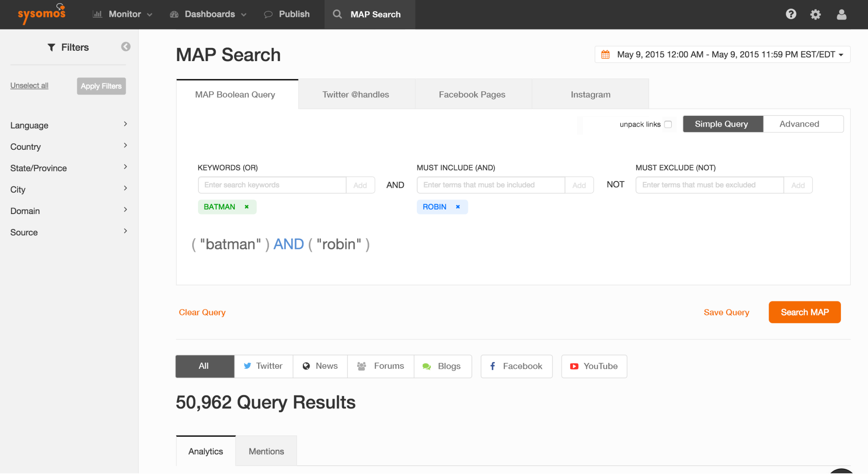Image resolution: width=868 pixels, height=476 pixels.
Task: Click the Facebook f icon
Action: [x=493, y=366]
